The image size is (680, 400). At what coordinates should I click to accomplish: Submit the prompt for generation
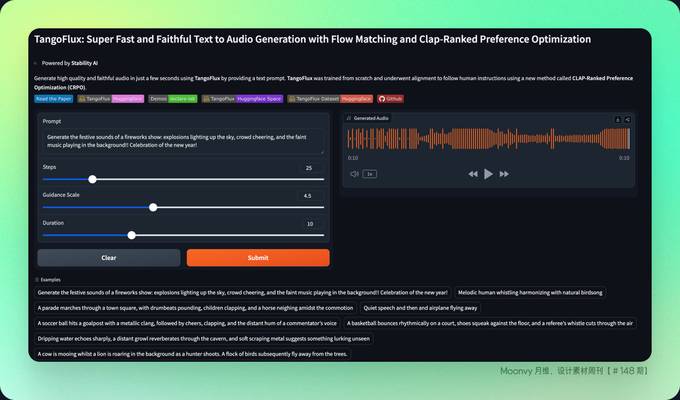[258, 258]
